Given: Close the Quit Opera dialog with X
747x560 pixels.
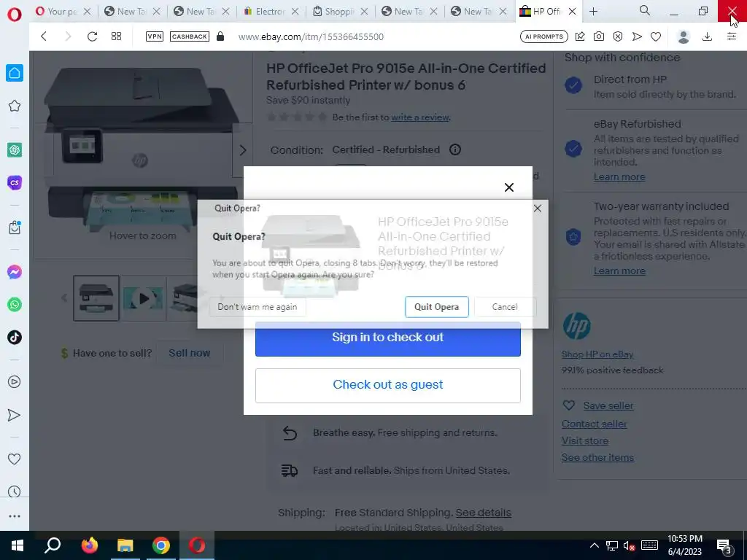Looking at the screenshot, I should 538,208.
